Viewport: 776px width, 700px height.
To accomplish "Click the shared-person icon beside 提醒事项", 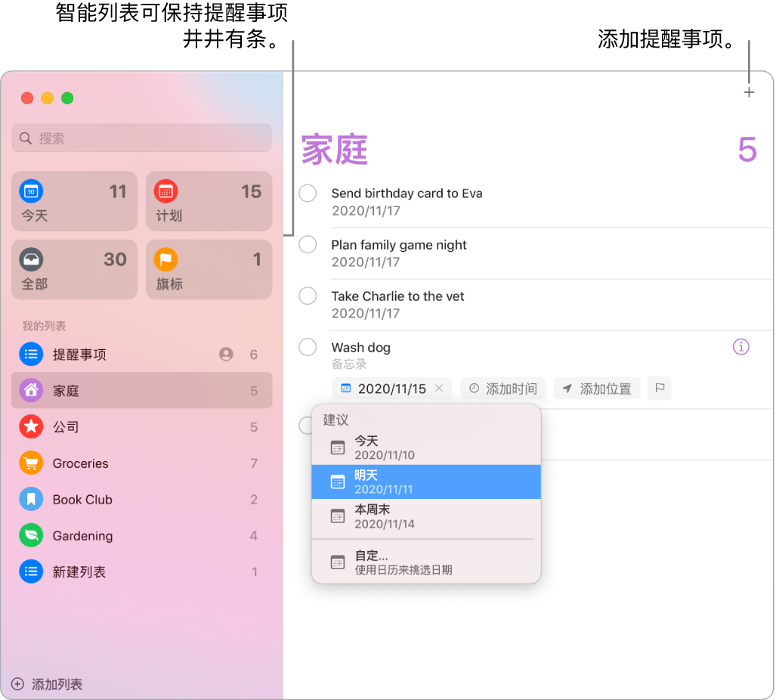I will pos(226,354).
